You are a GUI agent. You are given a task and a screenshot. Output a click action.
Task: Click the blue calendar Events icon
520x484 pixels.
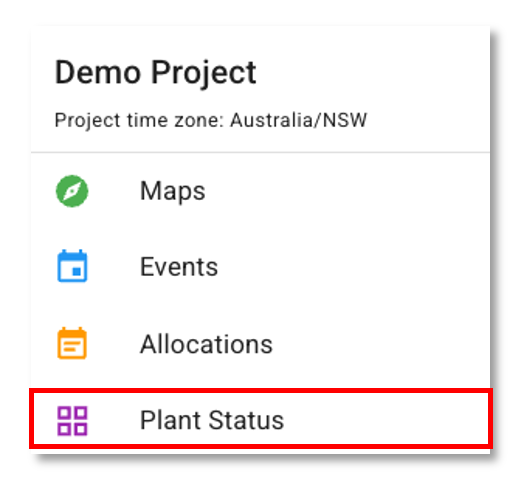pyautogui.click(x=72, y=266)
